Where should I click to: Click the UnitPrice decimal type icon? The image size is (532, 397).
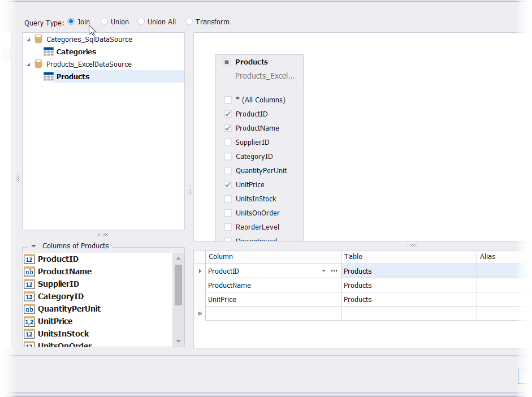tap(29, 322)
